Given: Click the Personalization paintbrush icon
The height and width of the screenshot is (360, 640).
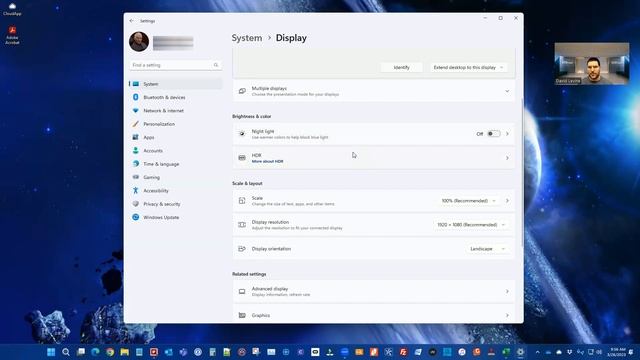Looking at the screenshot, I should coord(136,124).
